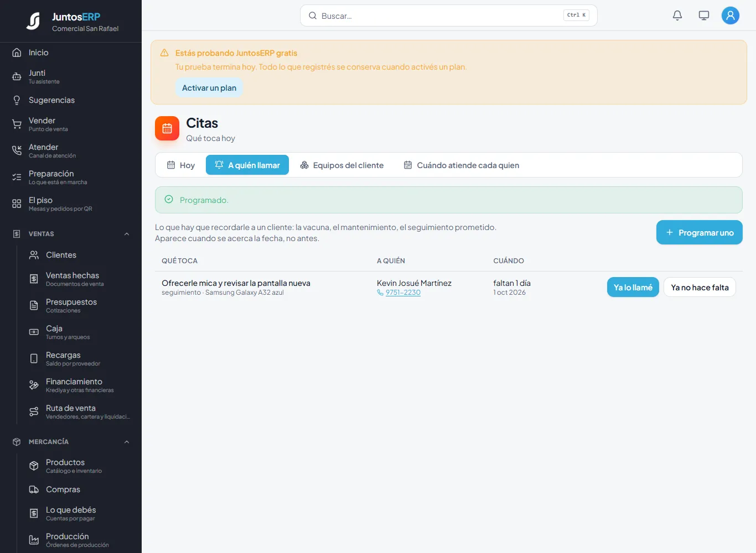Image resolution: width=756 pixels, height=553 pixels.
Task: Click the Inicio home icon
Action: (x=17, y=53)
